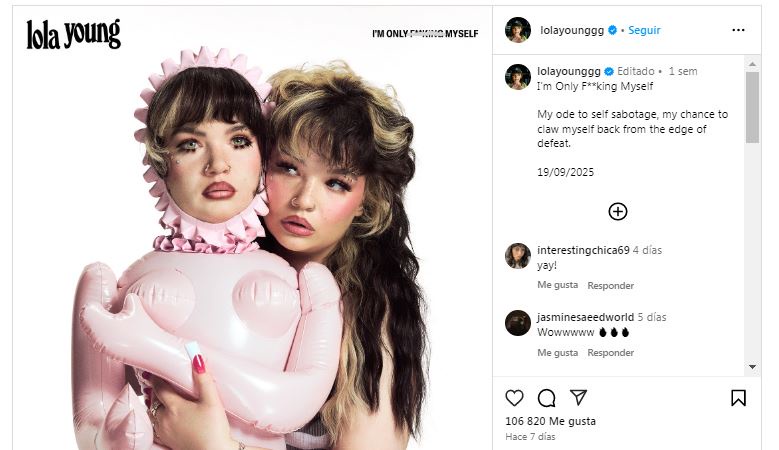Image resolution: width=779 pixels, height=450 pixels.
Task: Open the three-dot more options menu
Action: pyautogui.click(x=738, y=30)
